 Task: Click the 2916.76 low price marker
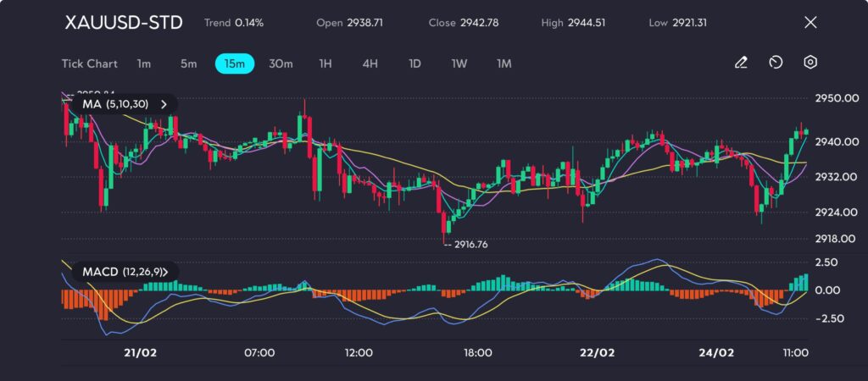pos(470,244)
